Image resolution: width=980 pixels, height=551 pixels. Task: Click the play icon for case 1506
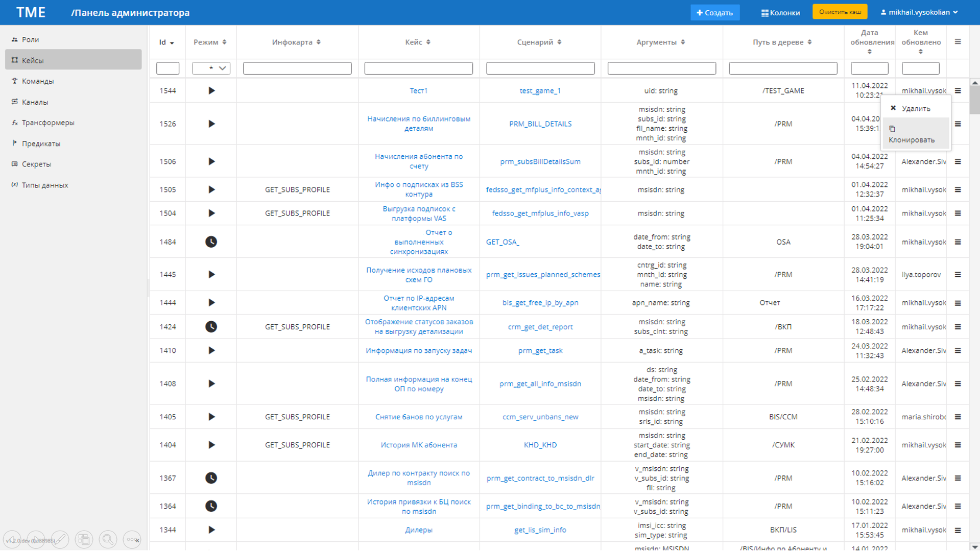tap(211, 162)
